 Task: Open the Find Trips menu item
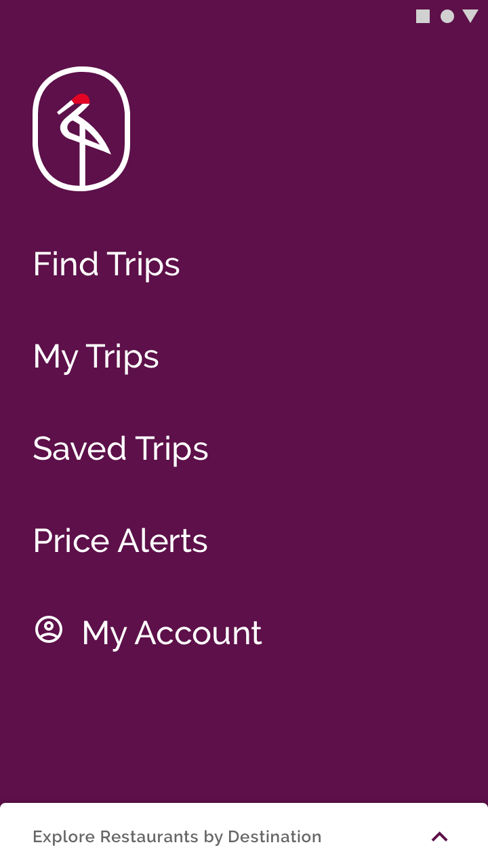click(x=106, y=264)
